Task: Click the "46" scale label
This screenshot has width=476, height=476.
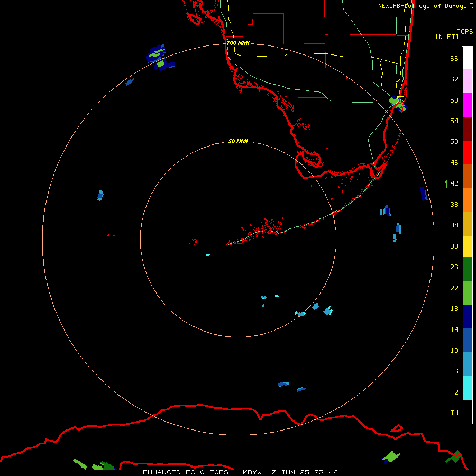Action: pos(454,162)
